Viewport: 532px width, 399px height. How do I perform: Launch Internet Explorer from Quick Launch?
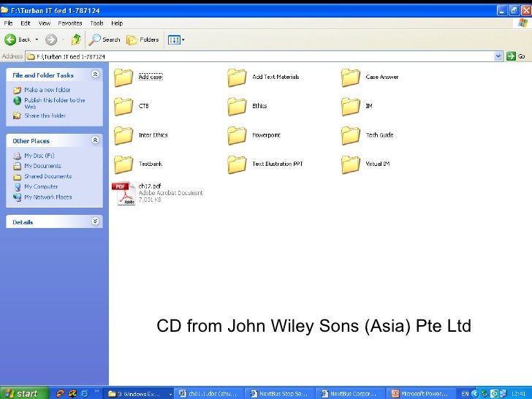click(84, 394)
